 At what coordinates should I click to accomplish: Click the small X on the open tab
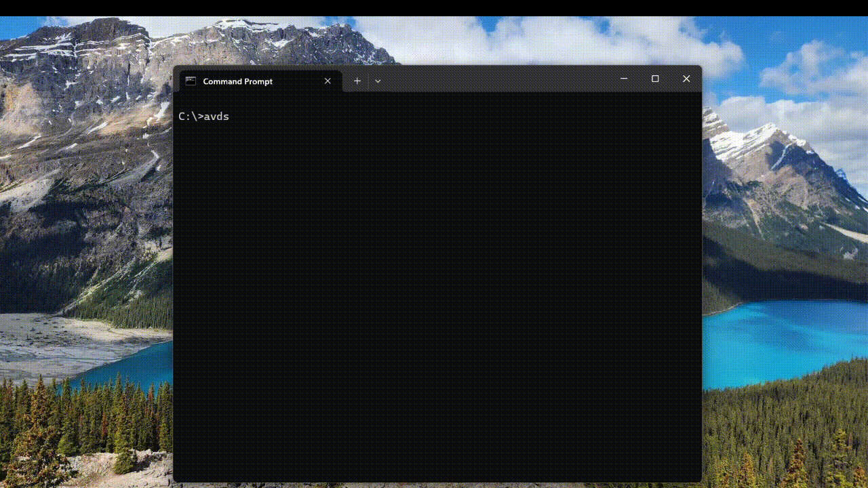pos(328,81)
